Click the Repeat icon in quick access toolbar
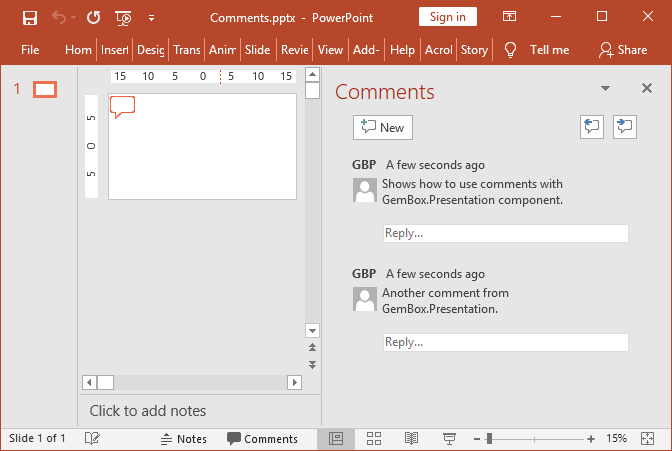 tap(93, 17)
